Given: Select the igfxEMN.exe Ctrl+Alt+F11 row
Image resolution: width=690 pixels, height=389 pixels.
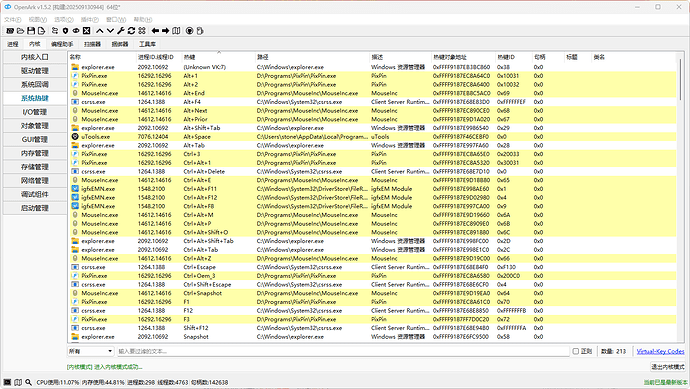Looking at the screenshot, I should 372,189.
